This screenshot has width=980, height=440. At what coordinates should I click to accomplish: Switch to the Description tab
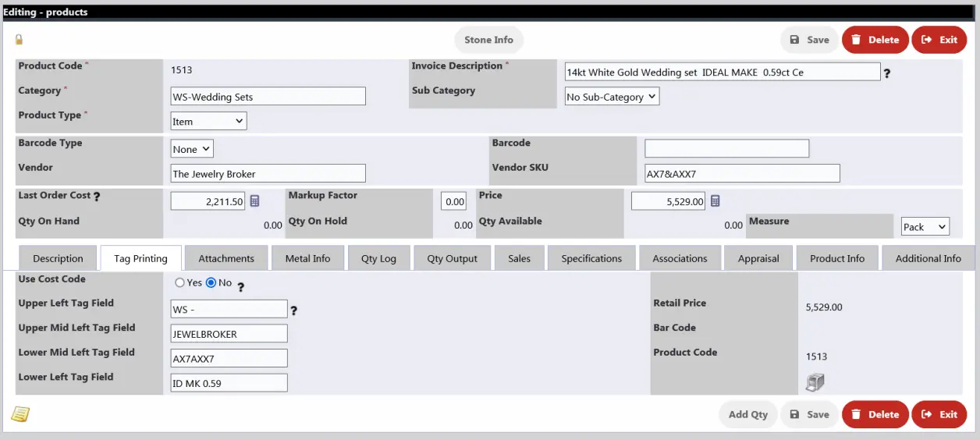[x=58, y=258]
